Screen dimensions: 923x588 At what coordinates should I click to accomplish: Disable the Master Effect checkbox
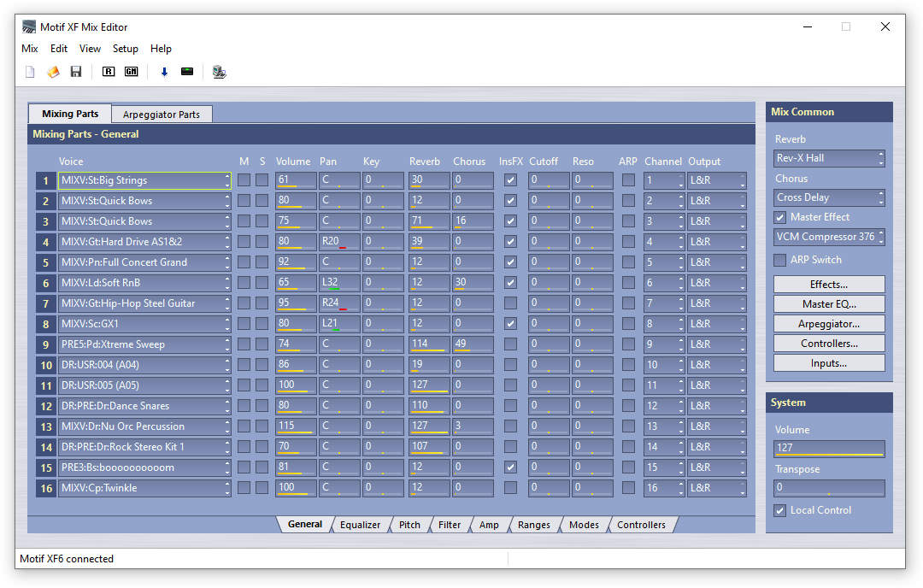click(780, 217)
